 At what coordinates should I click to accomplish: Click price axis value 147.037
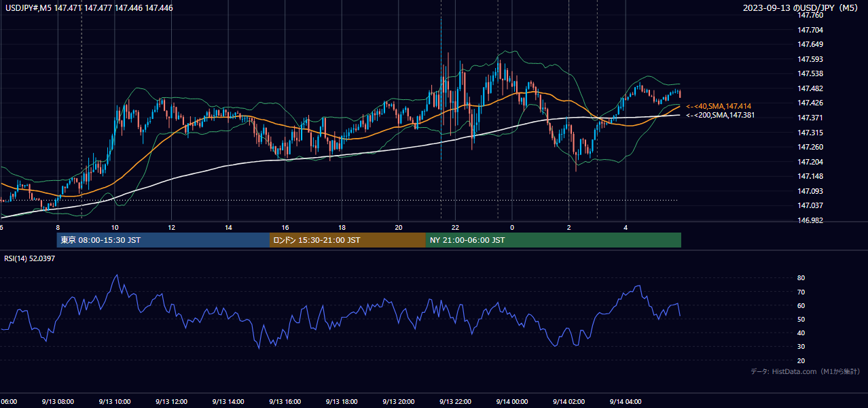810,205
